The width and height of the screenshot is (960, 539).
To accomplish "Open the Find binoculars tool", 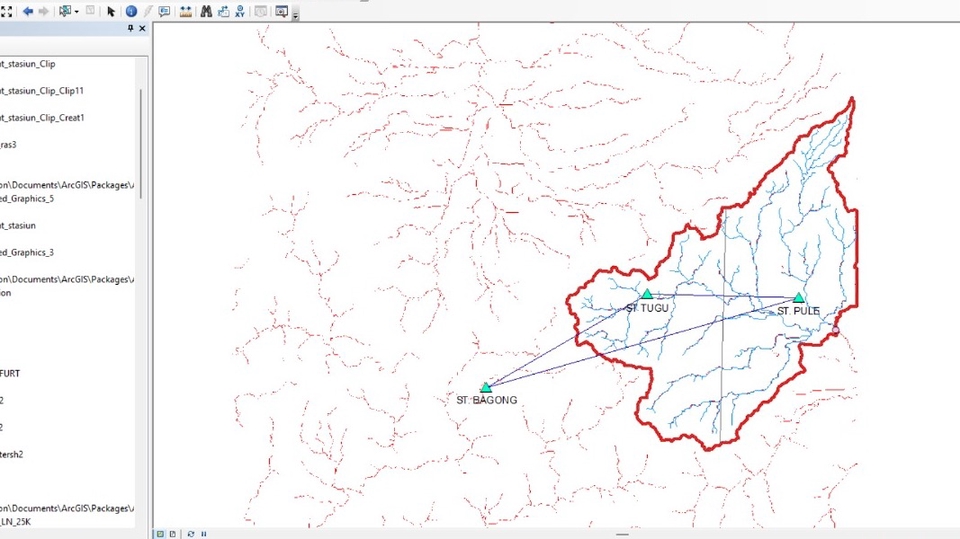I will click(206, 11).
